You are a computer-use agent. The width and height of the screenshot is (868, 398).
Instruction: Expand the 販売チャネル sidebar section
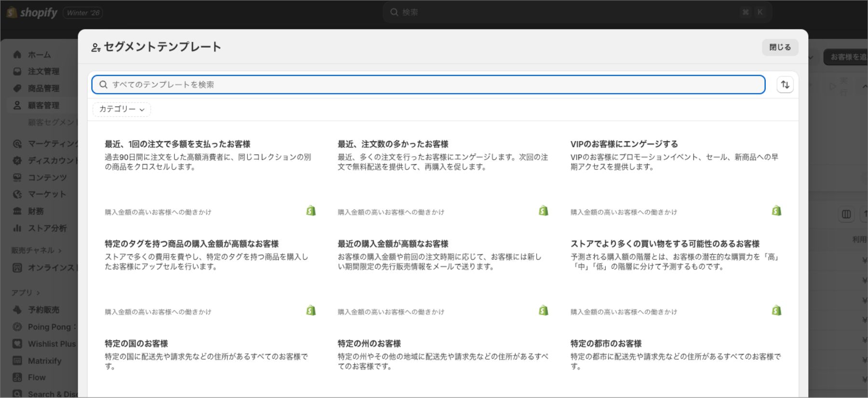[x=36, y=251]
